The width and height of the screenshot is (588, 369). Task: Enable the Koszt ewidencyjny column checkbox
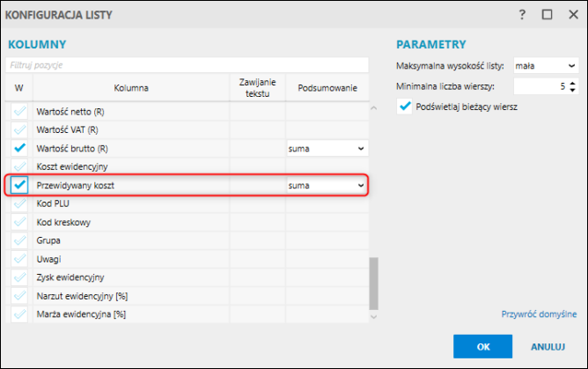tap(19, 166)
